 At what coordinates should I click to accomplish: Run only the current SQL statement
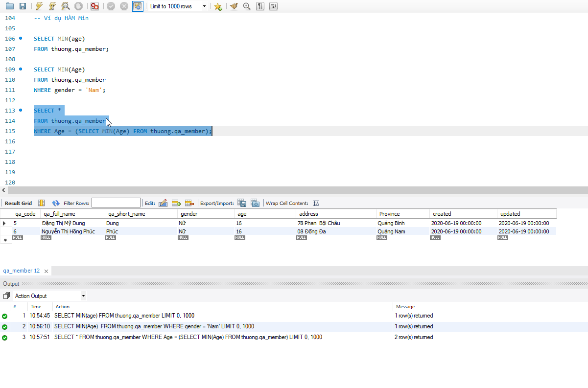tap(52, 6)
